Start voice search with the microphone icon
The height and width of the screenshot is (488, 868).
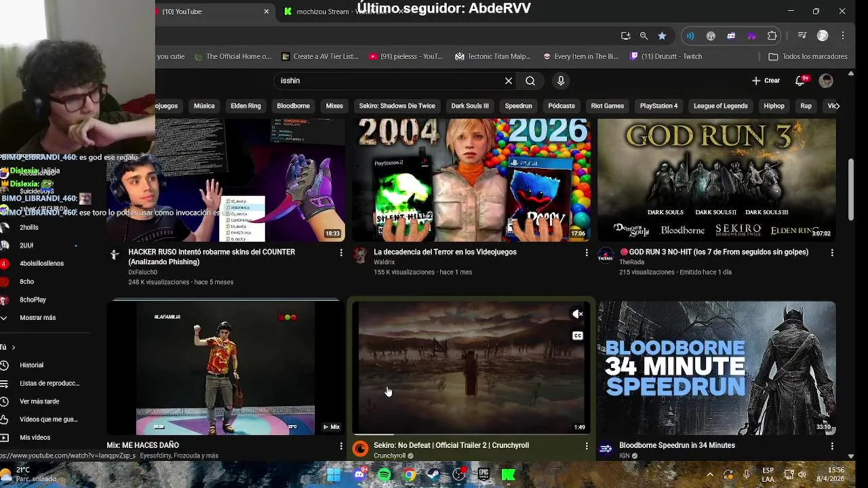[x=561, y=81]
